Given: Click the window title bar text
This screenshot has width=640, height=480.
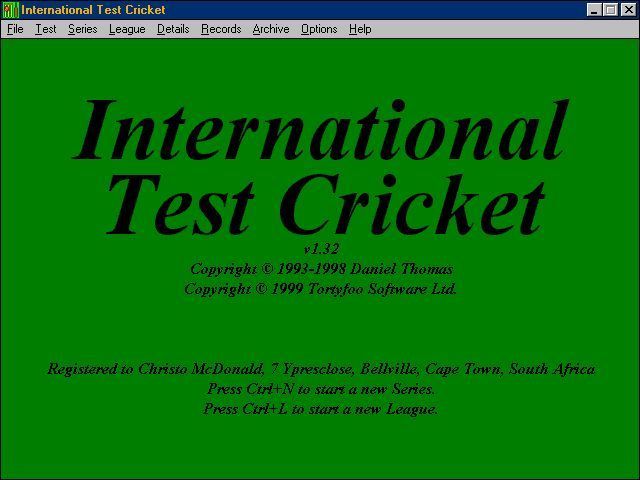Looking at the screenshot, I should [x=94, y=10].
